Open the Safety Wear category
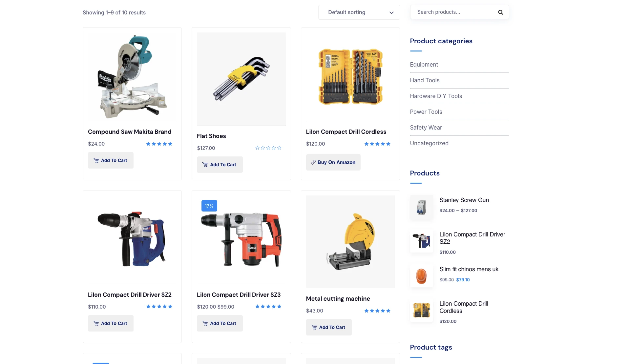Screen dimensions: 630x364 (x=426, y=128)
